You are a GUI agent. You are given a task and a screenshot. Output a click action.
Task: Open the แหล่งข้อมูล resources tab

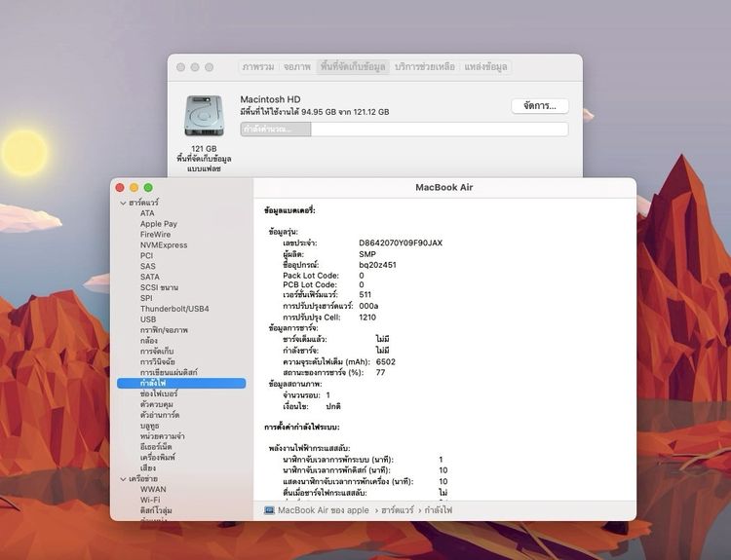(x=485, y=66)
